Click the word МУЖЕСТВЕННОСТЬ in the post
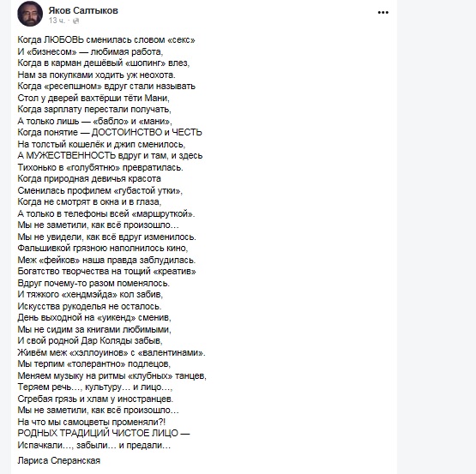Viewport: 476px width, 474px height. click(70, 155)
